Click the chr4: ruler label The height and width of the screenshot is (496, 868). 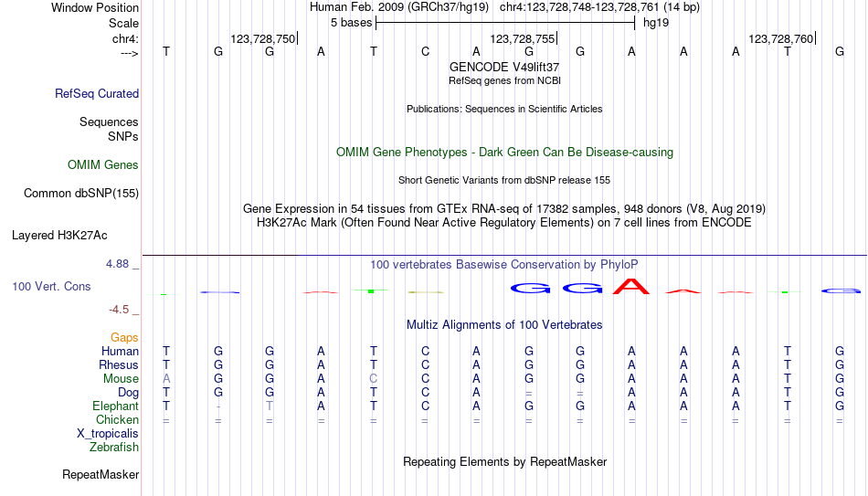(125, 38)
